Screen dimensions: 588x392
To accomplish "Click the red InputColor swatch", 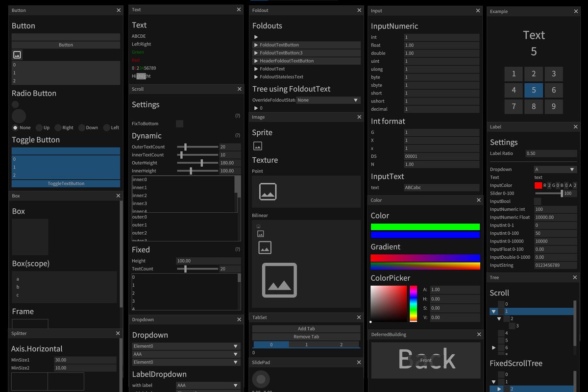I will (539, 185).
